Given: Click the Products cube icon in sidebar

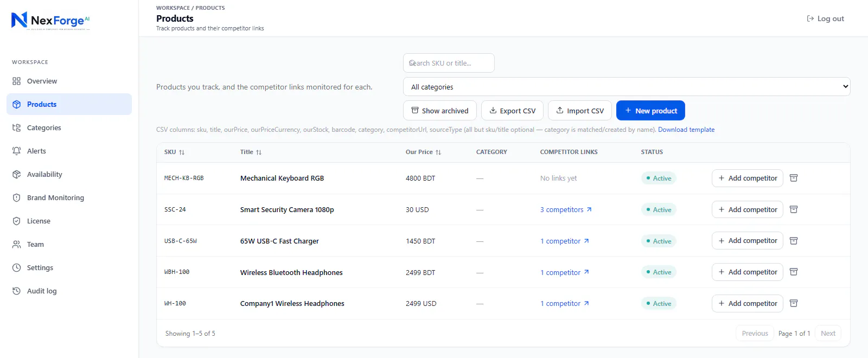Looking at the screenshot, I should [16, 105].
